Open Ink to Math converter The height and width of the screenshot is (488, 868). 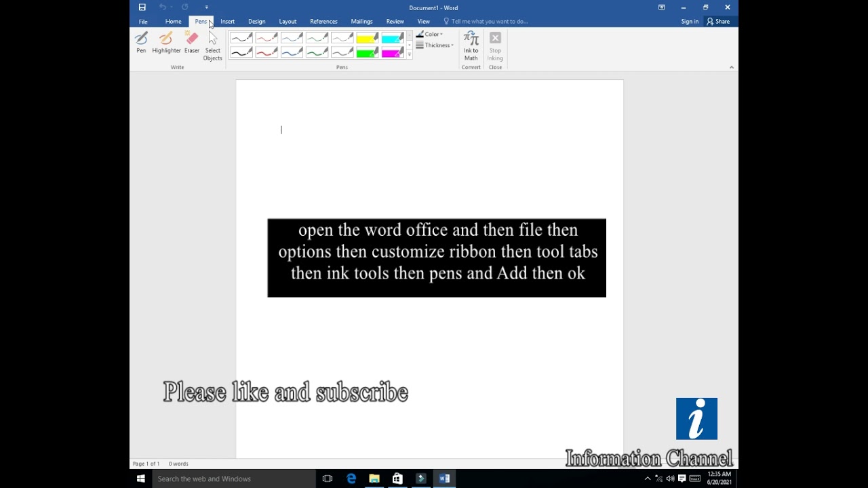[x=471, y=46]
